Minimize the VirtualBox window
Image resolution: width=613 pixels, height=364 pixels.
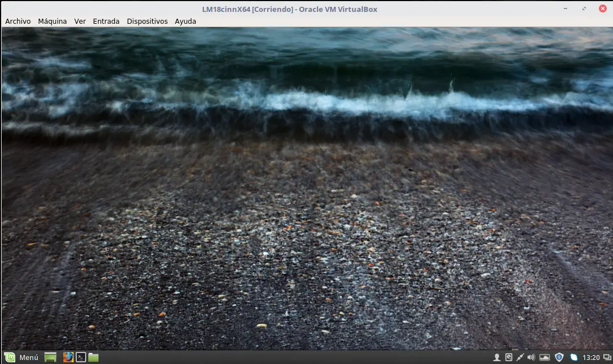click(565, 8)
